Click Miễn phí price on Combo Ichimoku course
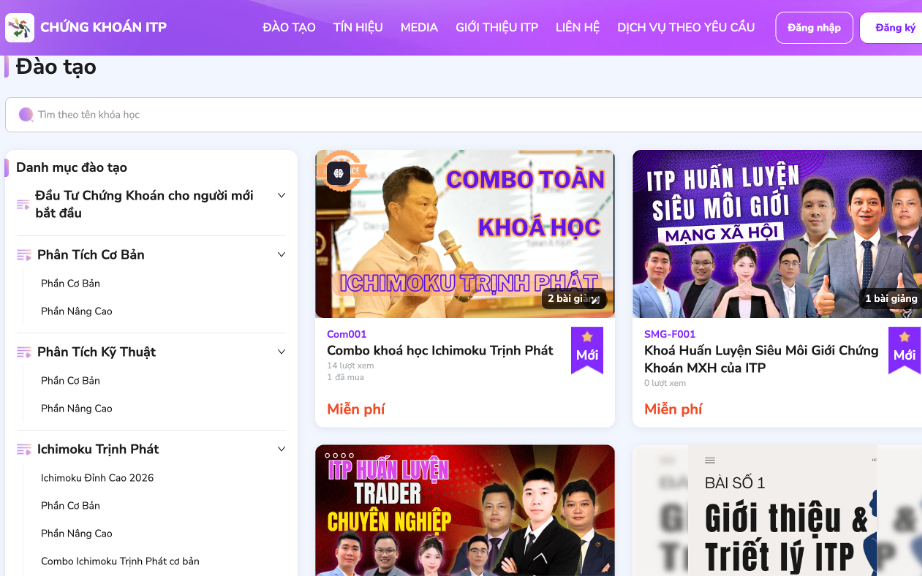This screenshot has width=922, height=576. click(x=356, y=409)
